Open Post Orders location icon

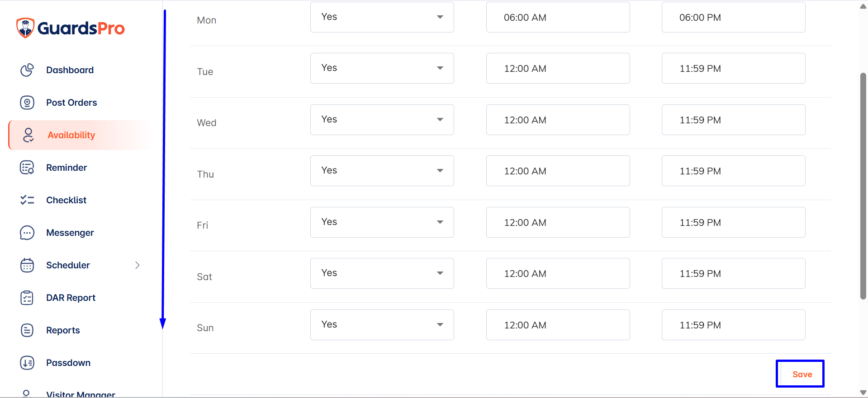(x=27, y=103)
